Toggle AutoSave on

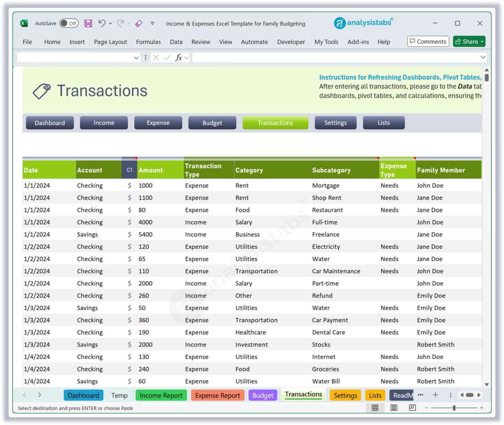click(x=68, y=23)
